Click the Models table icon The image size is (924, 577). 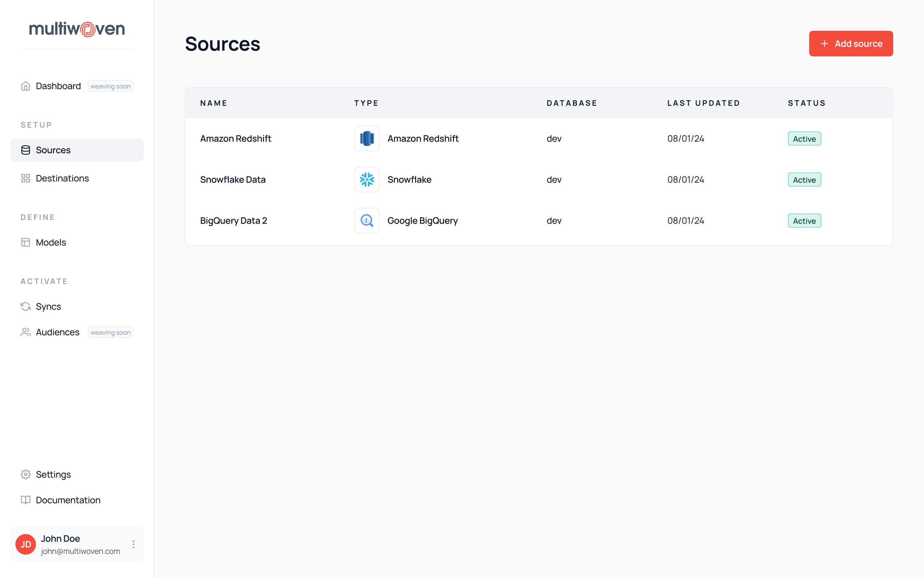(x=26, y=242)
